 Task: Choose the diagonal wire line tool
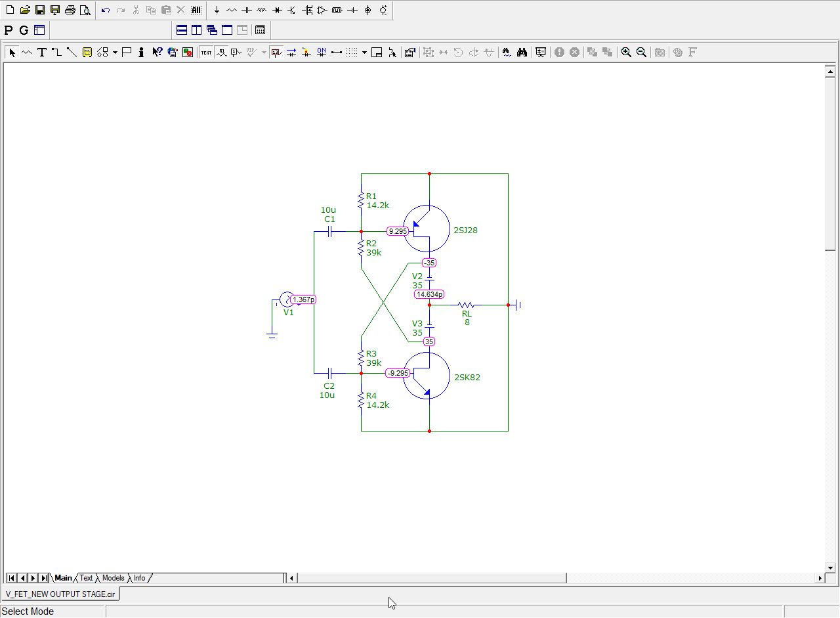(x=72, y=53)
